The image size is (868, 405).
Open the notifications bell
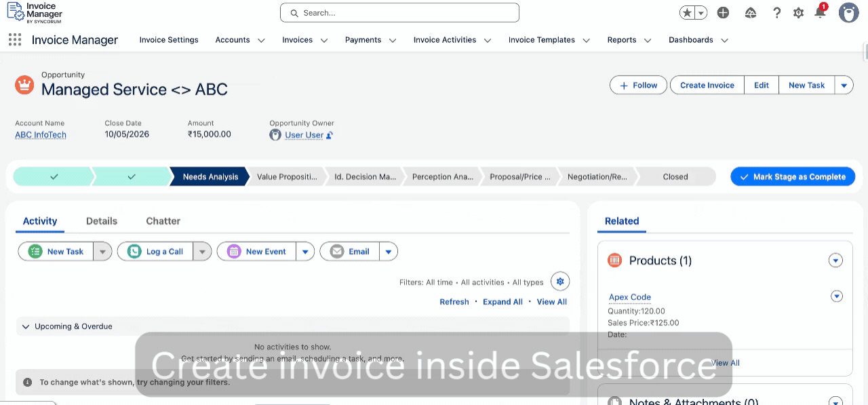820,12
